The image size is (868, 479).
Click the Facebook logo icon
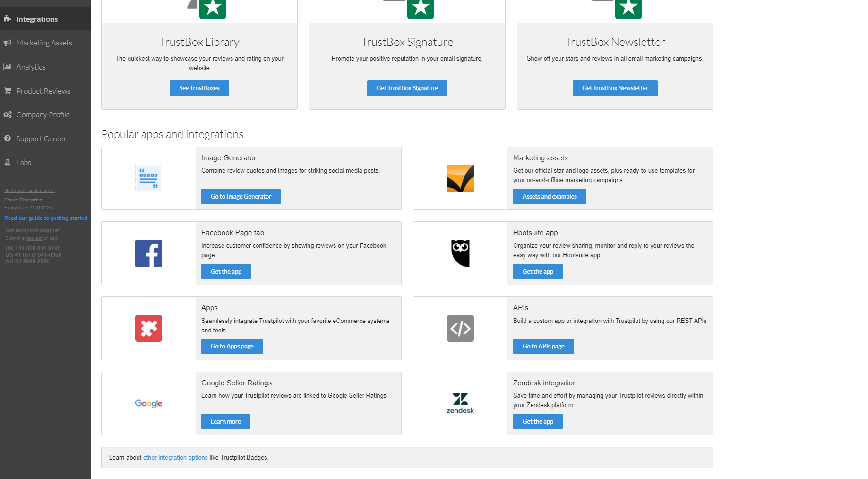148,253
